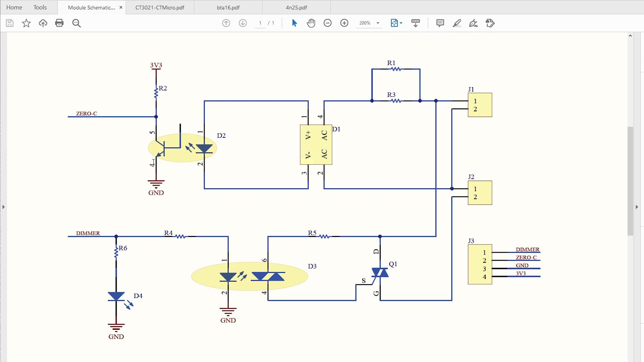Go to previous page with up arrow
Image resolution: width=644 pixels, height=362 pixels.
(x=226, y=23)
